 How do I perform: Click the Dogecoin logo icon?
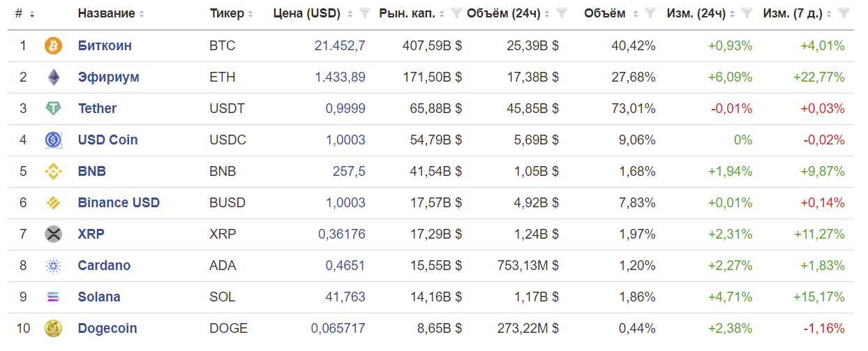point(54,328)
